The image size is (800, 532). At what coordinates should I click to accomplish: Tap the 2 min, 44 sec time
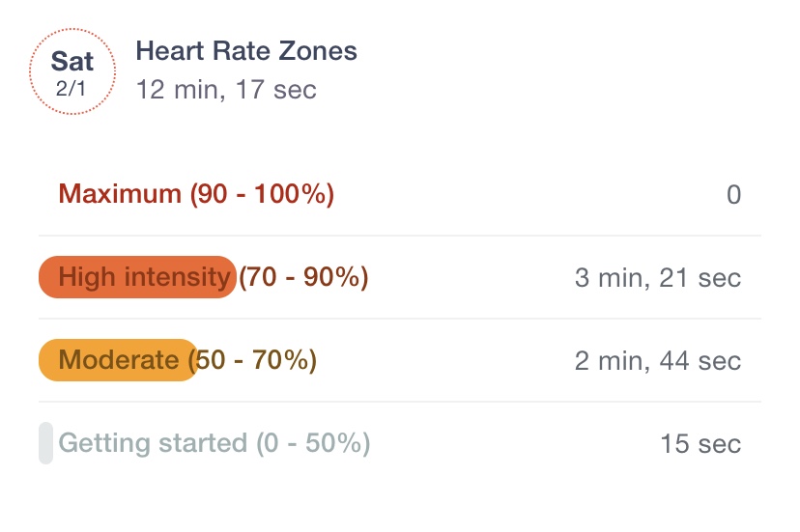(x=658, y=361)
